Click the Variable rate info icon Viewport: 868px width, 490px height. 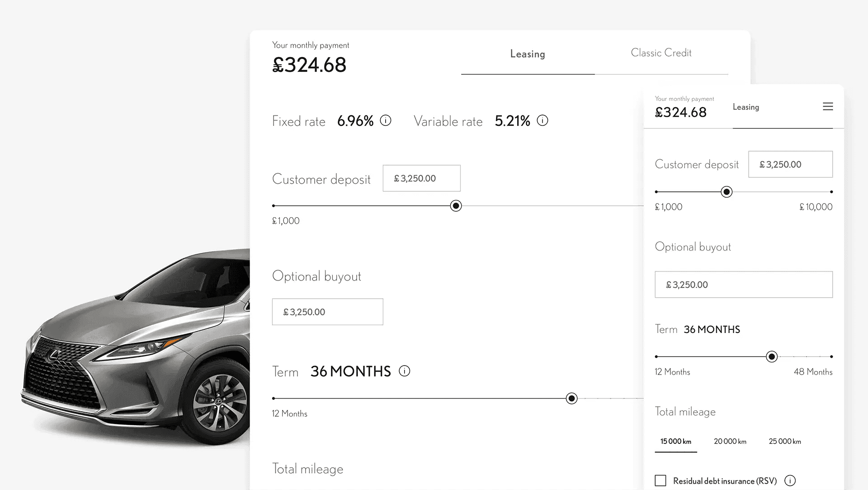pyautogui.click(x=542, y=120)
